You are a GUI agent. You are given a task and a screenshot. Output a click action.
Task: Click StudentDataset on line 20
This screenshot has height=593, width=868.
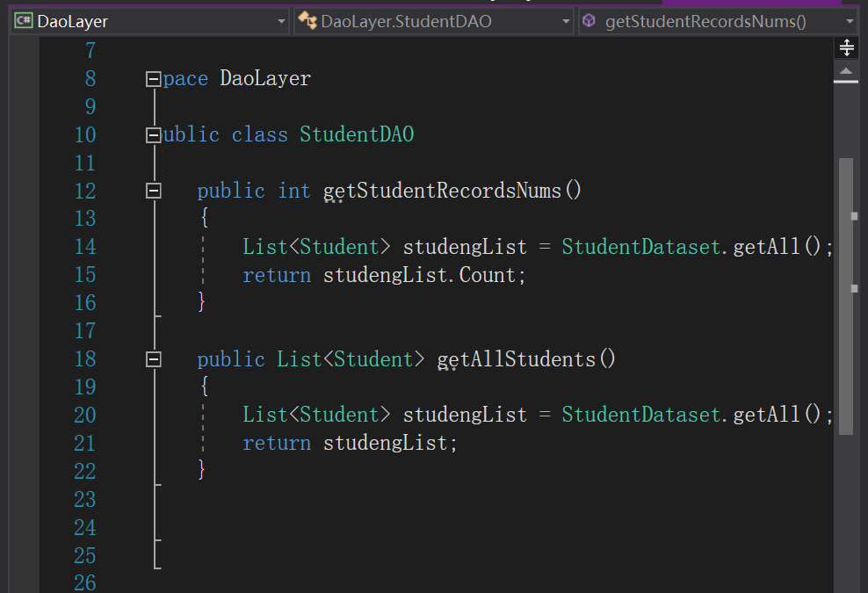click(x=641, y=416)
